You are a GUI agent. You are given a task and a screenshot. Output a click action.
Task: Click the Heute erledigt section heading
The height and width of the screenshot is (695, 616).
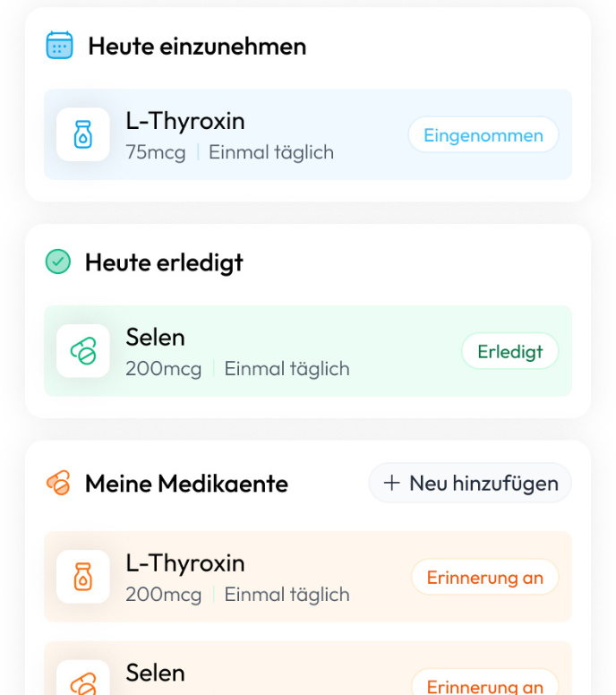coord(164,263)
